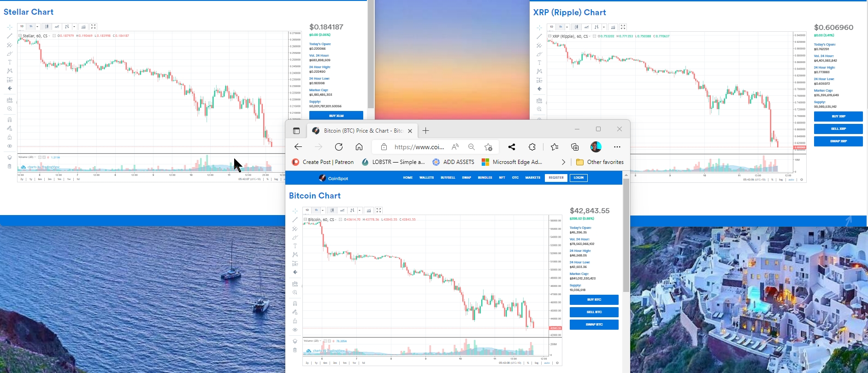
Task: Toggle lock all drawing tools in Bitcoin chart
Action: pyautogui.click(x=295, y=321)
